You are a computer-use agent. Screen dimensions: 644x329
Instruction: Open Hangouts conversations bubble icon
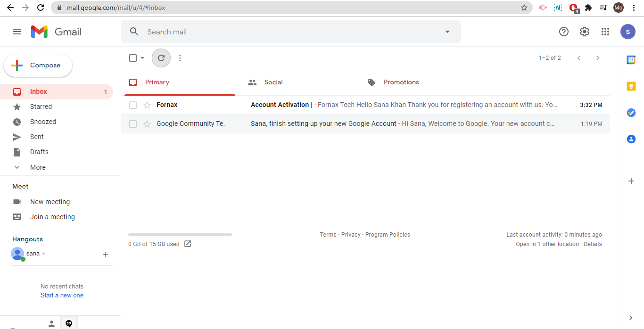point(69,323)
